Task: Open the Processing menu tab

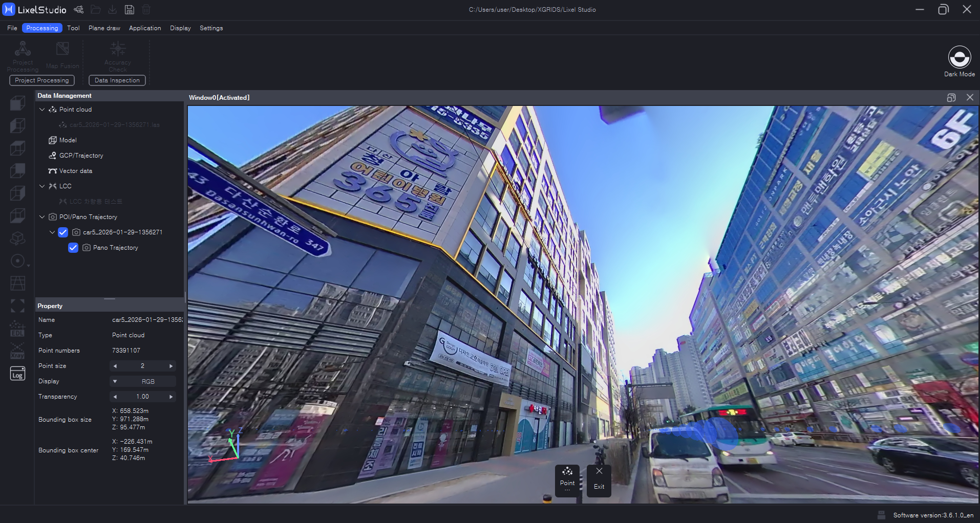Action: [42, 28]
